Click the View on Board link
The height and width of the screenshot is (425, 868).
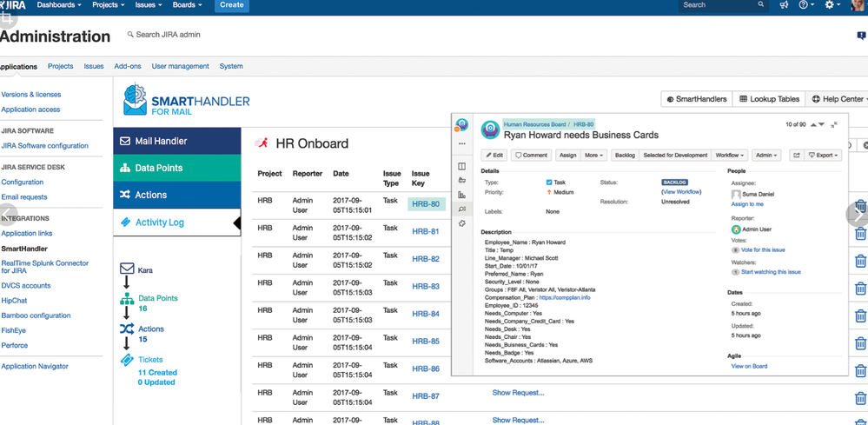tap(749, 367)
